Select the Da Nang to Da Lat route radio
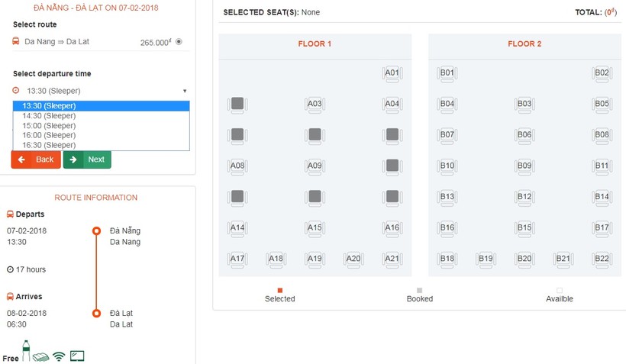The width and height of the screenshot is (626, 364). (179, 42)
